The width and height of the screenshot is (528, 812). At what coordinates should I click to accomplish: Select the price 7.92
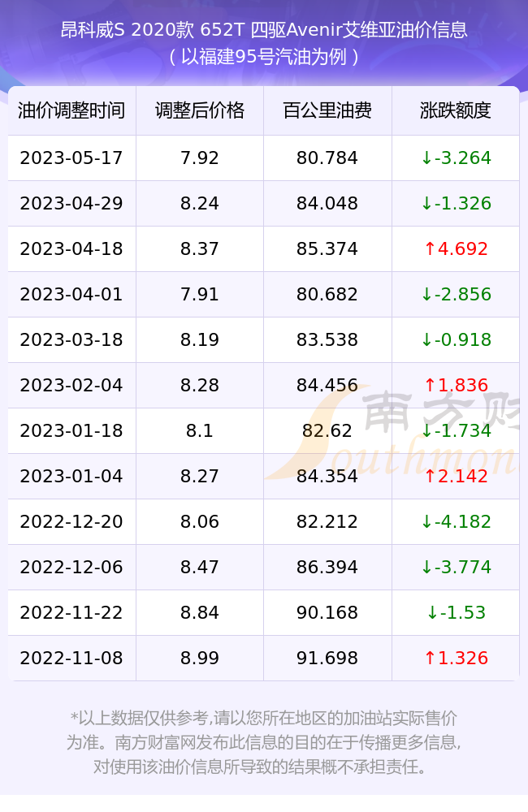pos(200,158)
